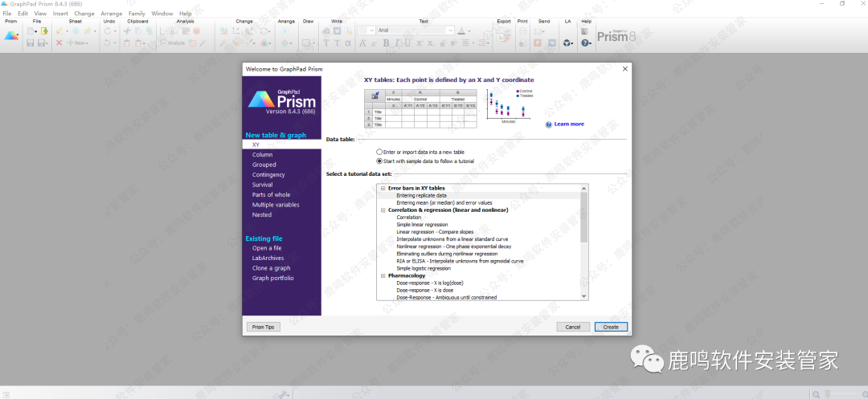868x399 pixels.
Task: Open the Analysis menu... Insert menu in menu bar
Action: point(60,14)
